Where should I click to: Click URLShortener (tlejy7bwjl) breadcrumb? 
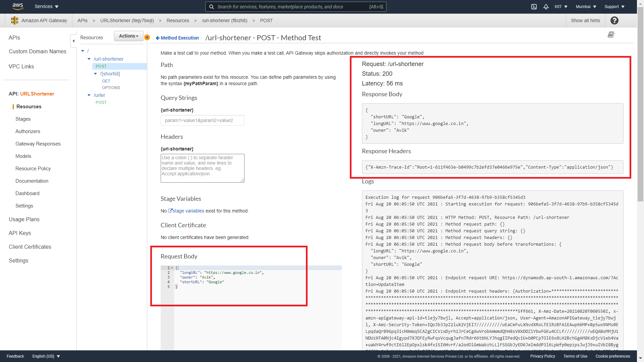[127, 20]
